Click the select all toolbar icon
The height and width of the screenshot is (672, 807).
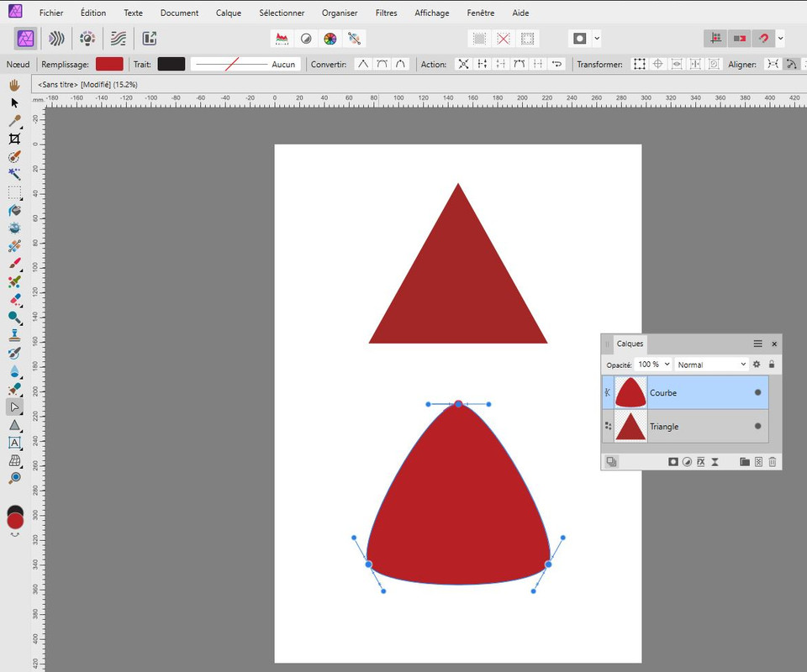point(479,39)
